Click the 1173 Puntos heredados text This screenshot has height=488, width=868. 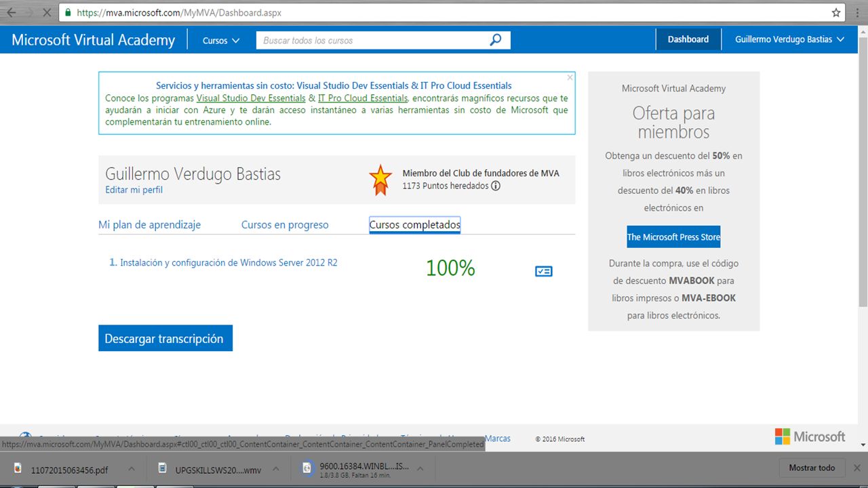pyautogui.click(x=446, y=186)
